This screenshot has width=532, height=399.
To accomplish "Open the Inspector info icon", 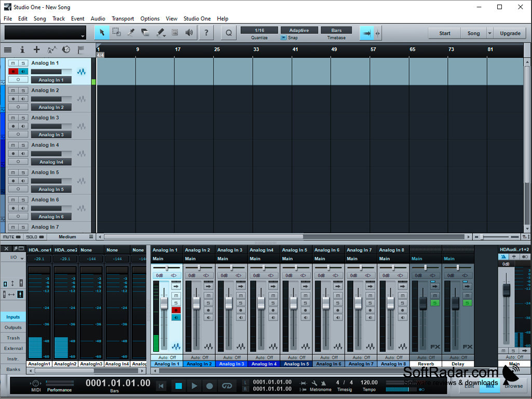I will click(x=22, y=50).
